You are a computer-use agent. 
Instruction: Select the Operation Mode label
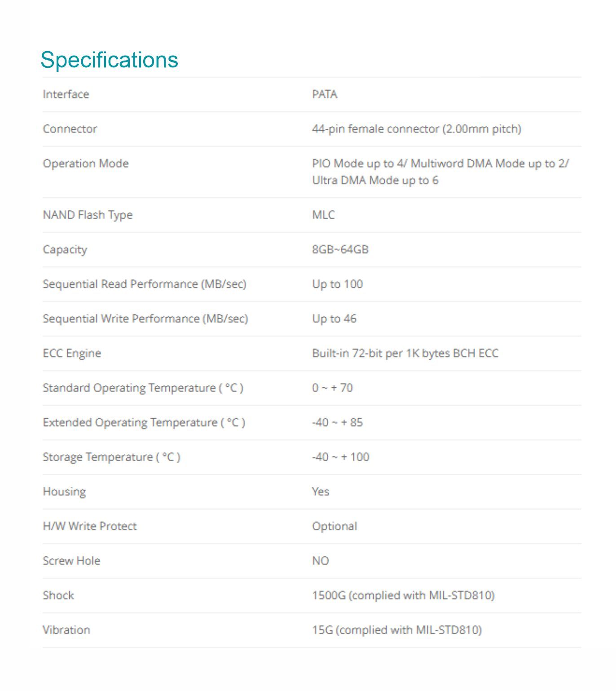pos(86,163)
